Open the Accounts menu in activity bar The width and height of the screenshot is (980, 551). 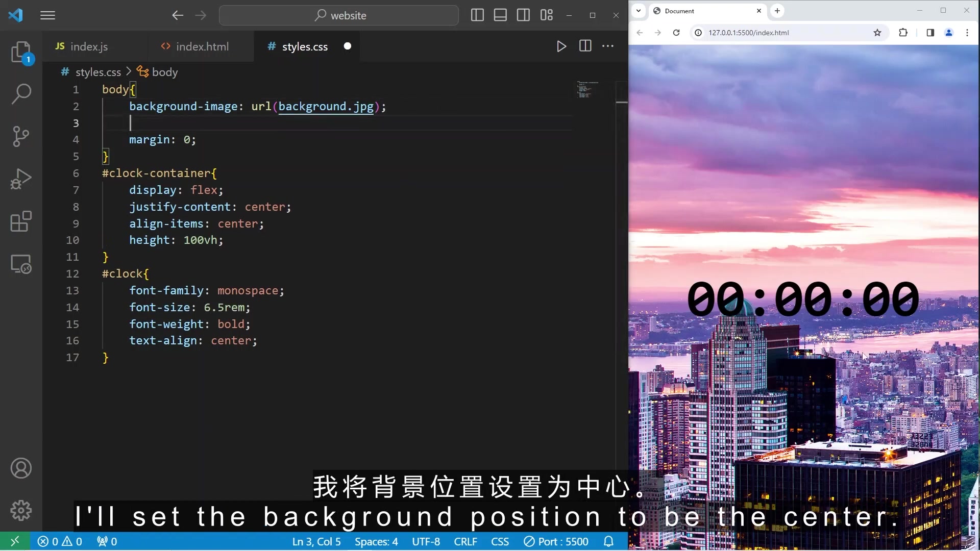[21, 468]
